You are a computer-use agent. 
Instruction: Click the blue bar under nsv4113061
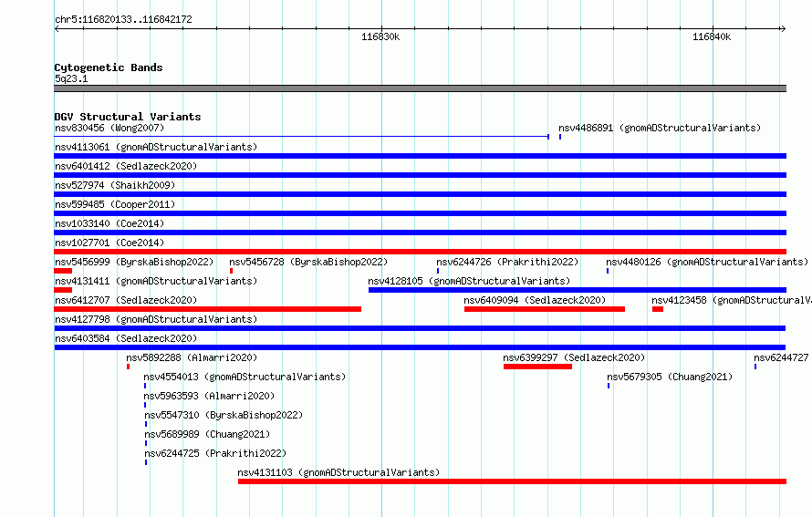coord(420,156)
